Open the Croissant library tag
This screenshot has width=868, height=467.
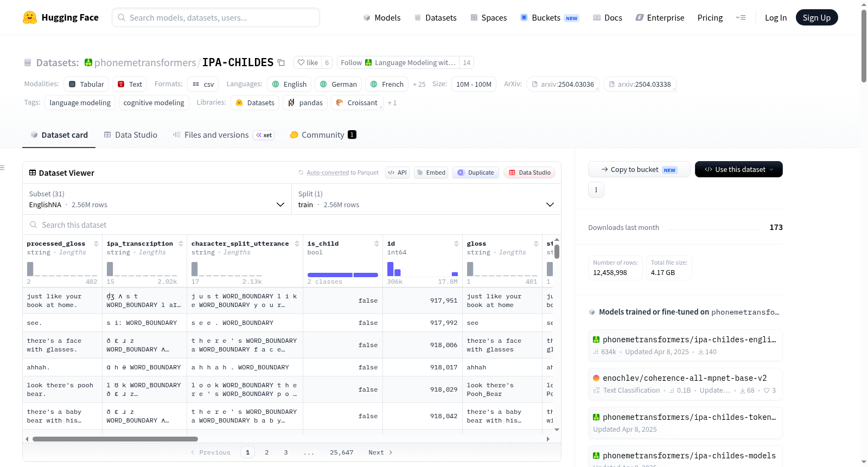point(357,103)
